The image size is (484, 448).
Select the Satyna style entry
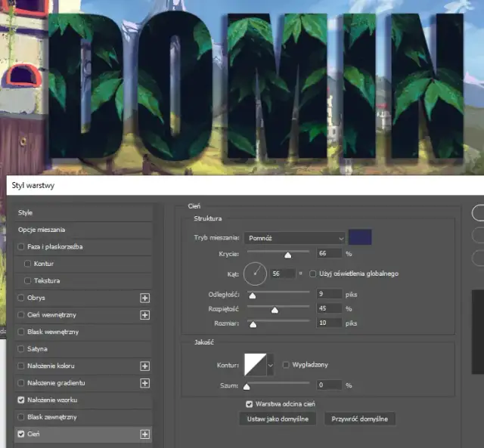point(37,349)
